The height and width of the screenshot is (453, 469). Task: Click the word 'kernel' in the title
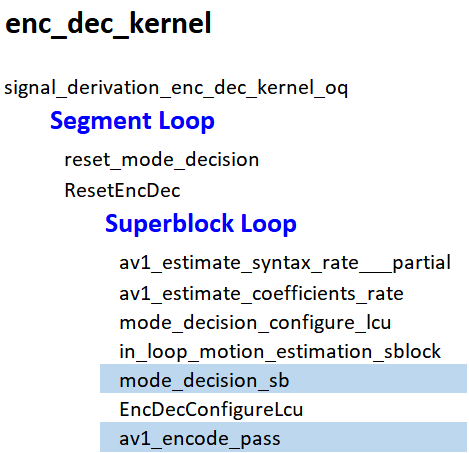click(170, 23)
